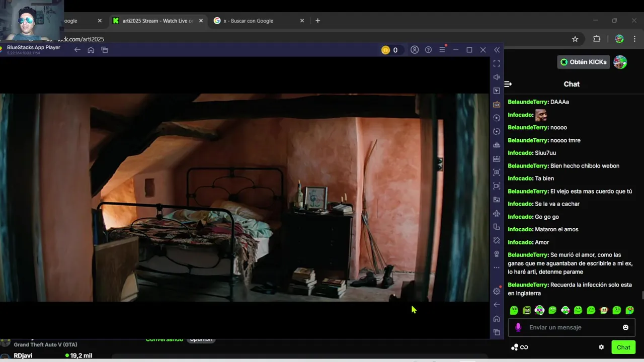Open BlueStacks more options three dots
Screen dimensions: 644x362
(497, 267)
